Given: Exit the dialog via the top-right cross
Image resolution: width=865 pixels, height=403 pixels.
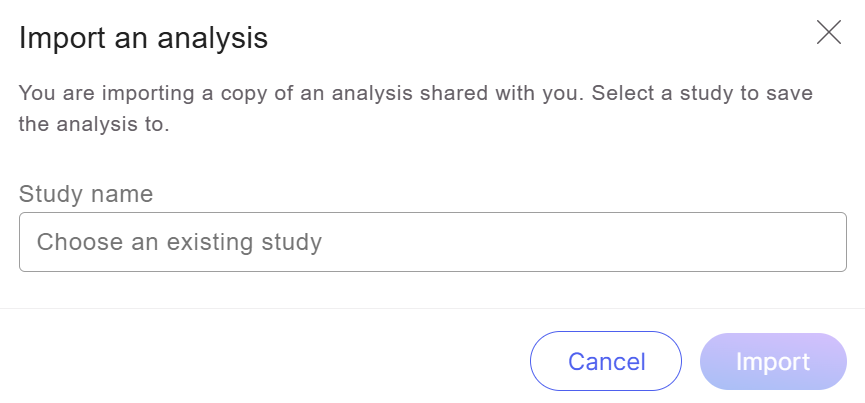Looking at the screenshot, I should [x=829, y=33].
